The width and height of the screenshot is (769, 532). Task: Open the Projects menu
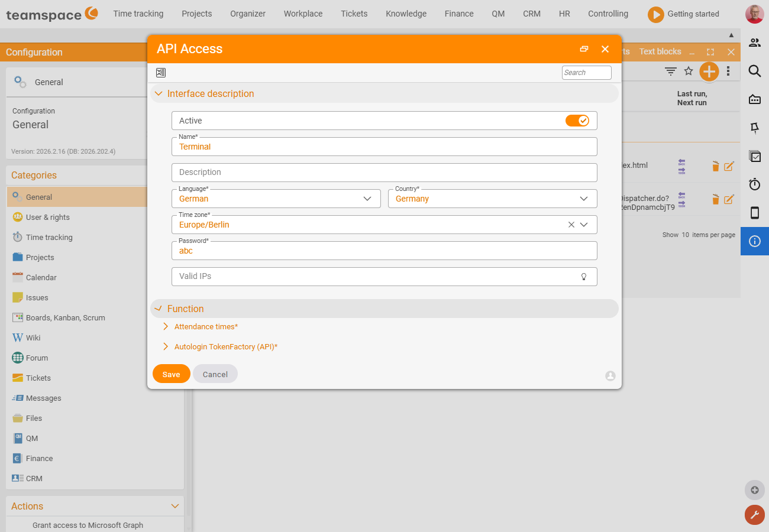(x=197, y=14)
